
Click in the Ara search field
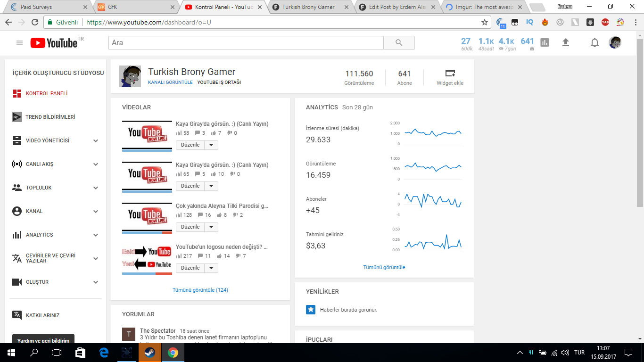coord(245,43)
